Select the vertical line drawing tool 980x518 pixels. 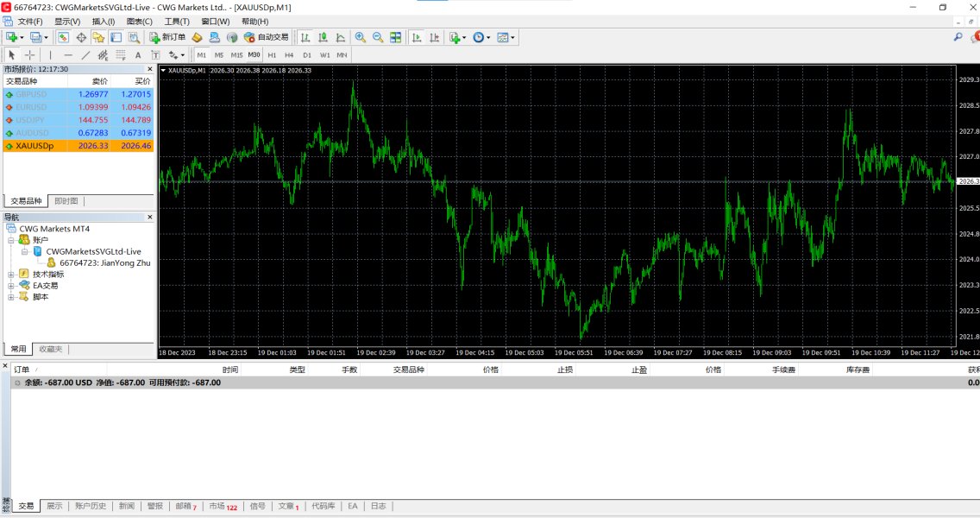(x=50, y=54)
